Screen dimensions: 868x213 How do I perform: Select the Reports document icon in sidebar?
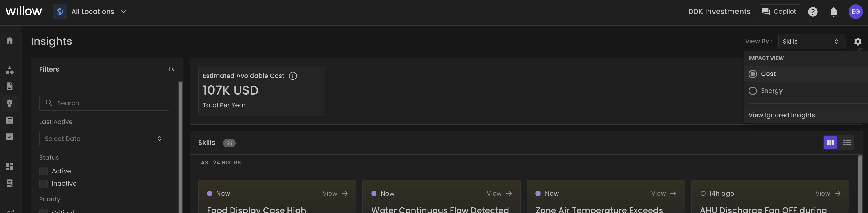pyautogui.click(x=10, y=86)
